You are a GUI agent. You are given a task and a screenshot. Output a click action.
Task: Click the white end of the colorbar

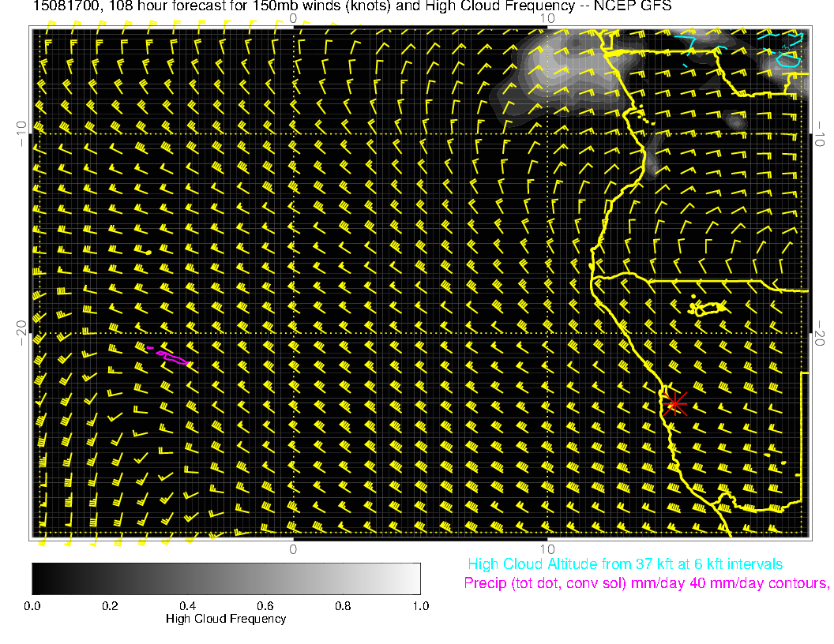(414, 578)
